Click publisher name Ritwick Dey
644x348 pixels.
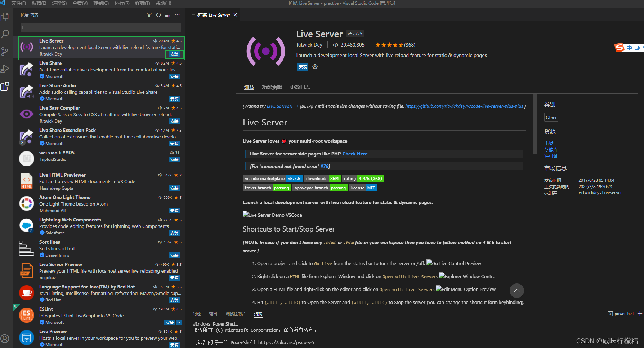[x=309, y=45]
